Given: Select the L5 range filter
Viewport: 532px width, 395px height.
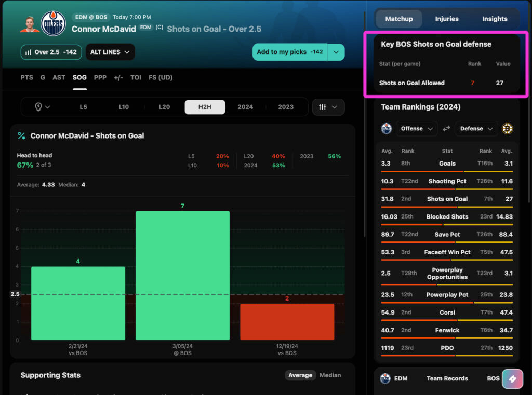Looking at the screenshot, I should (x=84, y=107).
